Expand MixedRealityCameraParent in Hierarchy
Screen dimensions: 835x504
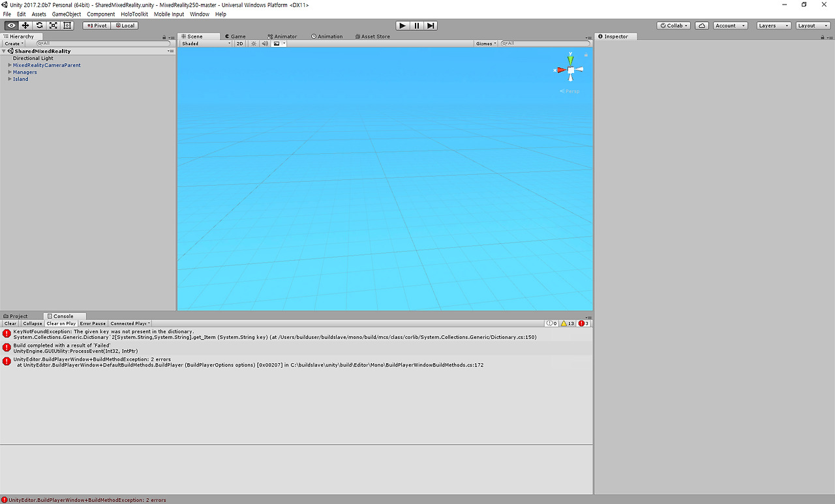pos(10,65)
